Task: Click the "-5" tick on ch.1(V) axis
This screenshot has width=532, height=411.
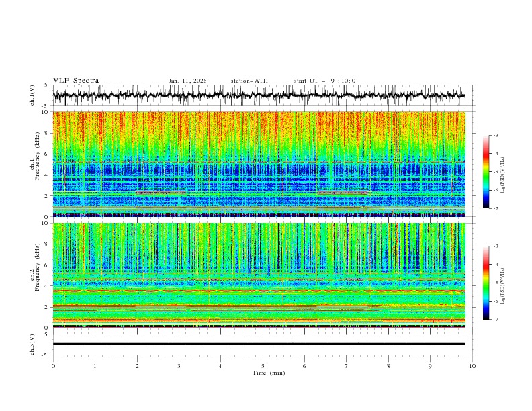Action: click(46, 106)
